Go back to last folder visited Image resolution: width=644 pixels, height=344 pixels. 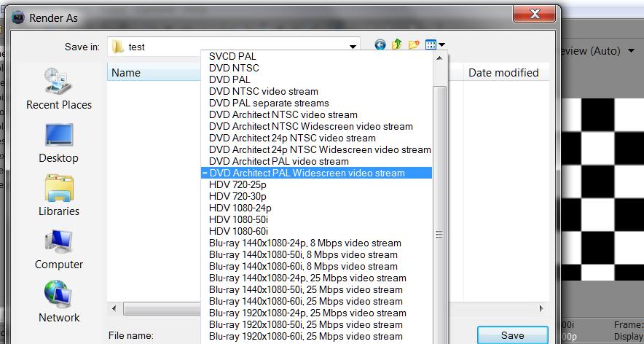pyautogui.click(x=380, y=44)
